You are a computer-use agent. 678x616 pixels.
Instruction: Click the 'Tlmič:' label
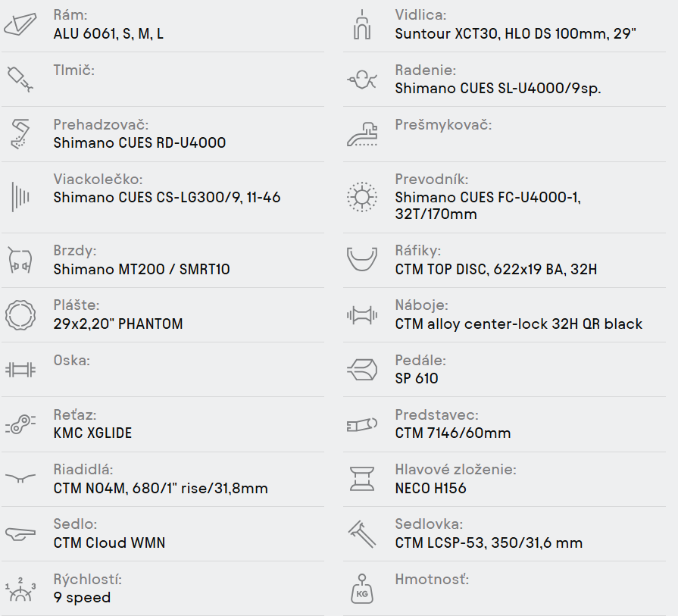(74, 70)
